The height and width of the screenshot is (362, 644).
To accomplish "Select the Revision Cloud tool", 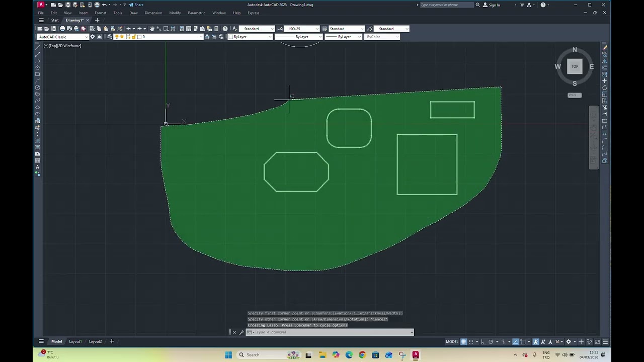I will coord(37,94).
